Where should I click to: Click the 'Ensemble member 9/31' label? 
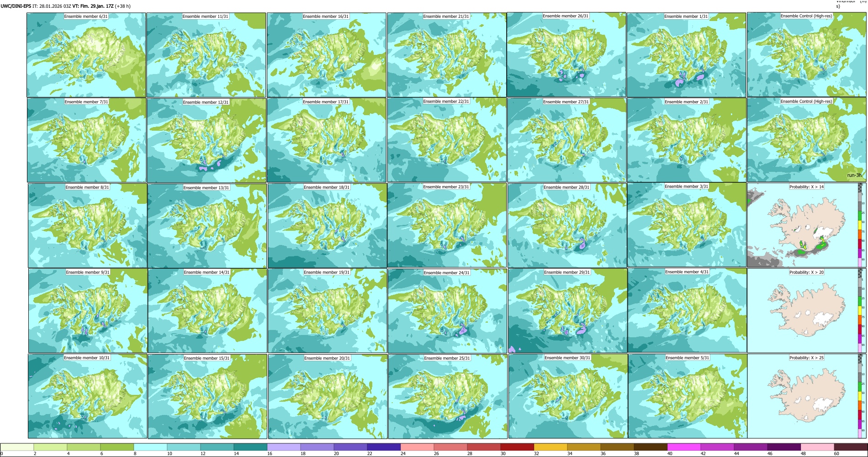(x=88, y=272)
